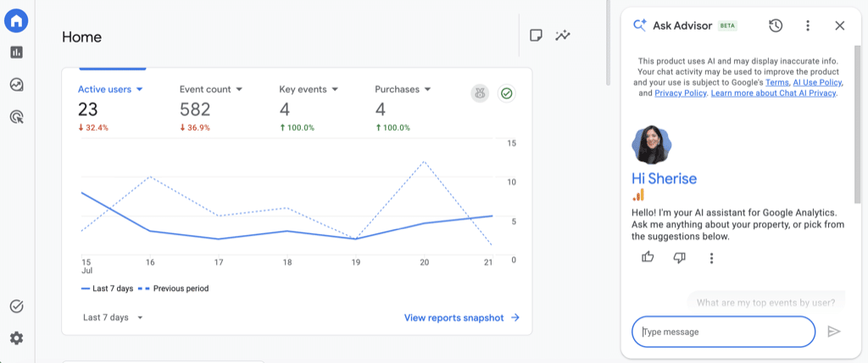Click the green data quality check icon
Screen dimensions: 868x363
click(506, 93)
